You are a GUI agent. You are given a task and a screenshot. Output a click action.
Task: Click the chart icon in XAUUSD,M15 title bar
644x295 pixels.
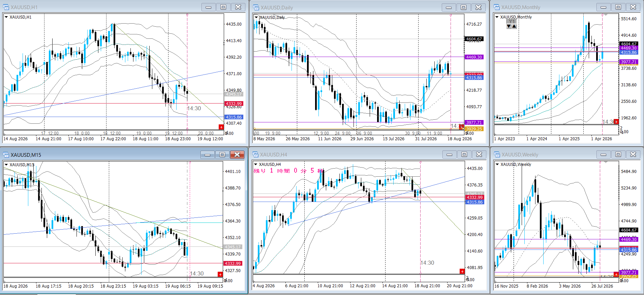[6, 155]
